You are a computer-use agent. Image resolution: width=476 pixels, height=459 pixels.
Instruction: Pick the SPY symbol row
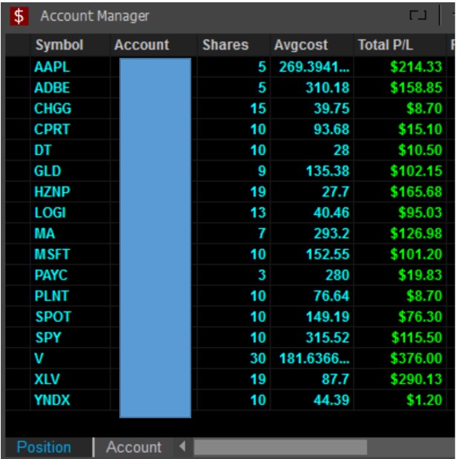[x=48, y=337]
